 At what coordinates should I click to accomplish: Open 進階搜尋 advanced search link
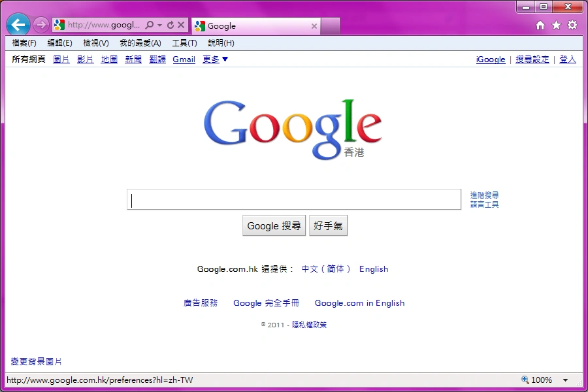(485, 195)
